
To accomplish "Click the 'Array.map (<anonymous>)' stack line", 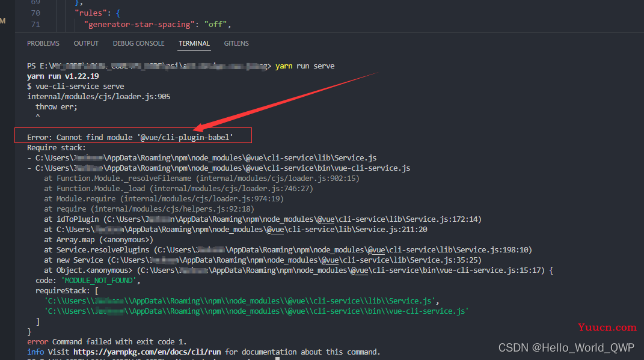I will [x=99, y=240].
